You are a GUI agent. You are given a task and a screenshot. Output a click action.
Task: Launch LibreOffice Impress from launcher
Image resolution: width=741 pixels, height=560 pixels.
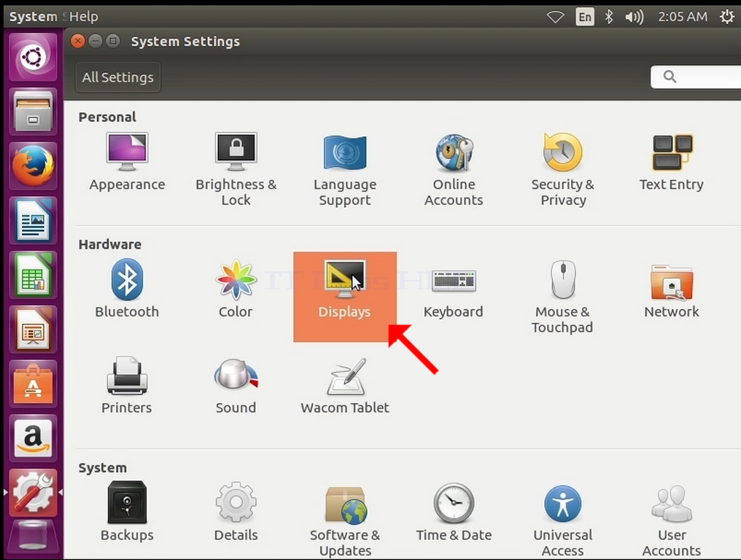(x=33, y=330)
